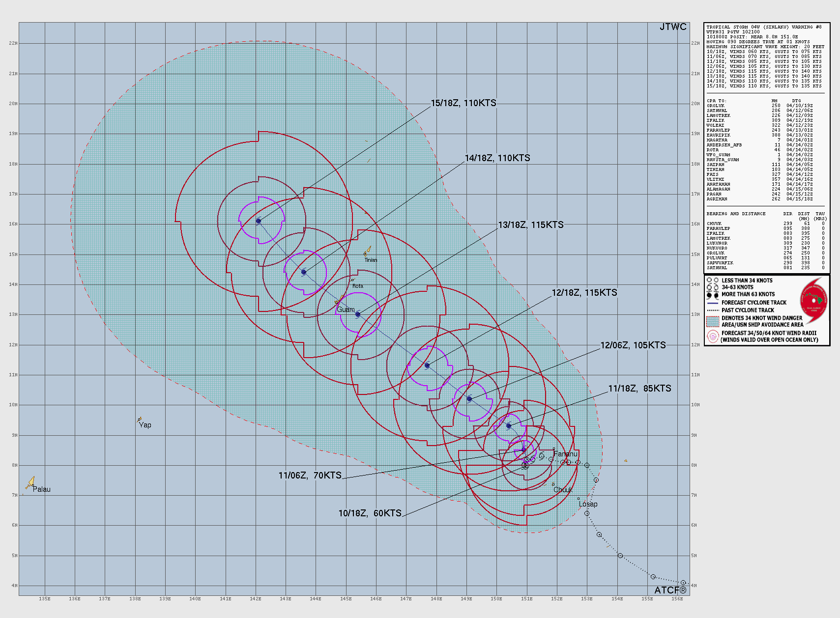This screenshot has width=840, height=618.
Task: Click the Tropical Storm 04W warning header text
Action: pyautogui.click(x=764, y=27)
